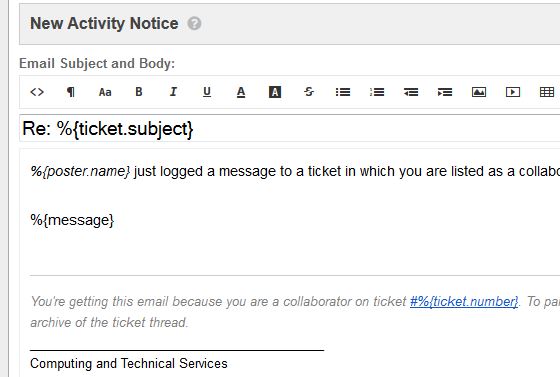Image resolution: width=560 pixels, height=377 pixels.
Task: Click on the %{message} placeholder in body
Action: tap(72, 220)
